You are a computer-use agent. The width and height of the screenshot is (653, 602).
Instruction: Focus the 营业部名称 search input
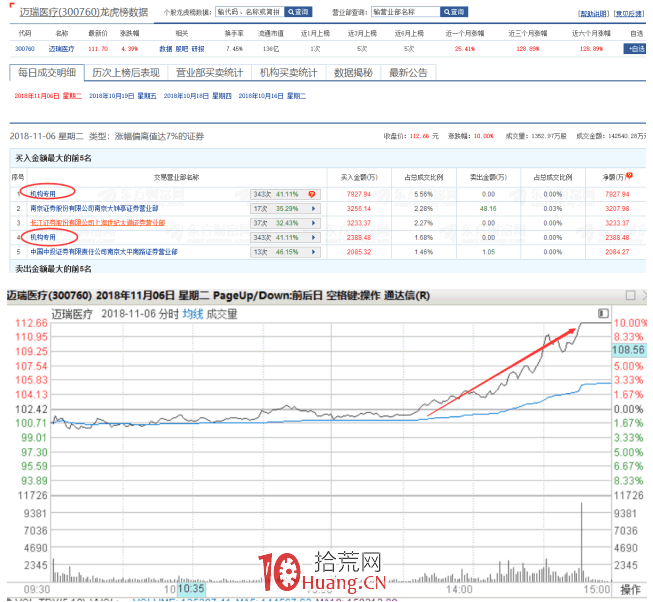point(406,12)
